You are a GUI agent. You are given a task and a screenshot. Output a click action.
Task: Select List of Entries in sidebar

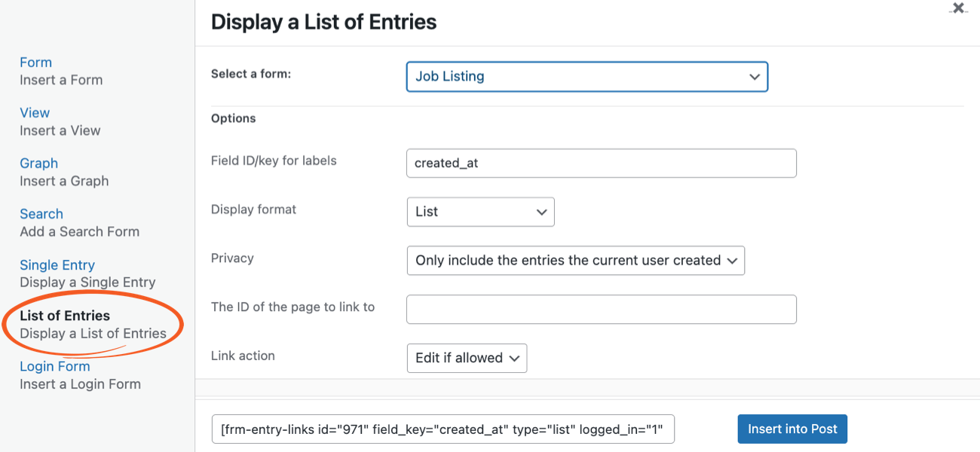click(x=65, y=316)
